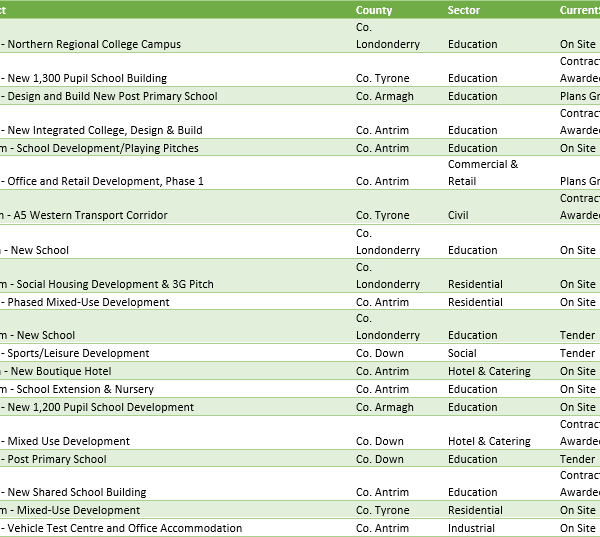Click Tender status in Post Primary School row

click(577, 459)
